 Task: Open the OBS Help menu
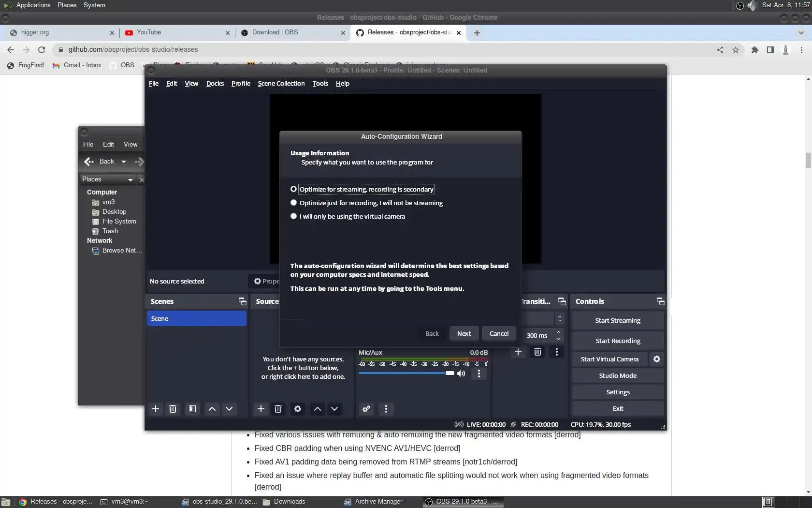tap(343, 83)
